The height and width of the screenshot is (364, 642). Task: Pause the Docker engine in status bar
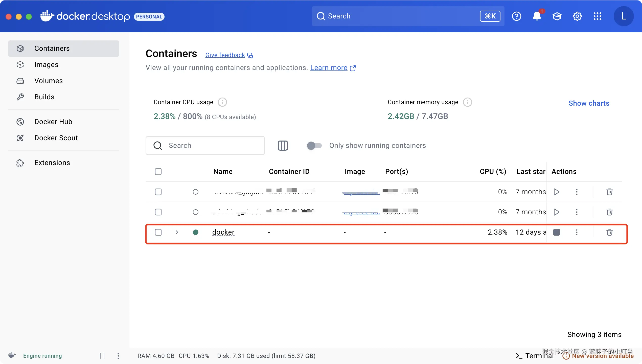102,356
